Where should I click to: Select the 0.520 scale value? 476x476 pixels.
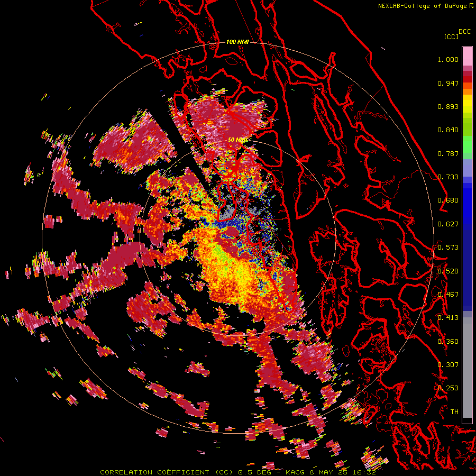coord(448,271)
